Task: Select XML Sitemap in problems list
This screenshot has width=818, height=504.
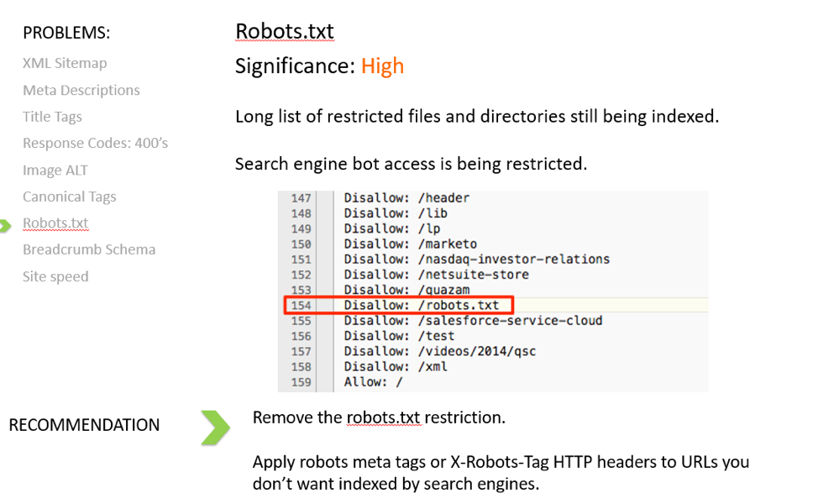Action: [65, 63]
